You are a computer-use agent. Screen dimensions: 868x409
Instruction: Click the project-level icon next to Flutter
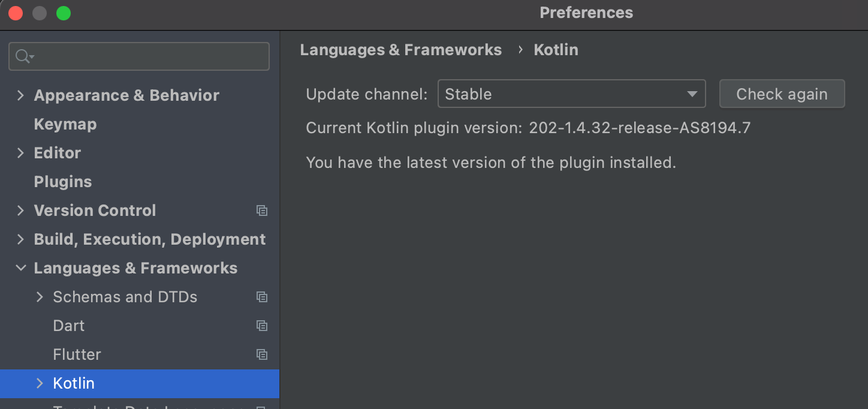262,354
